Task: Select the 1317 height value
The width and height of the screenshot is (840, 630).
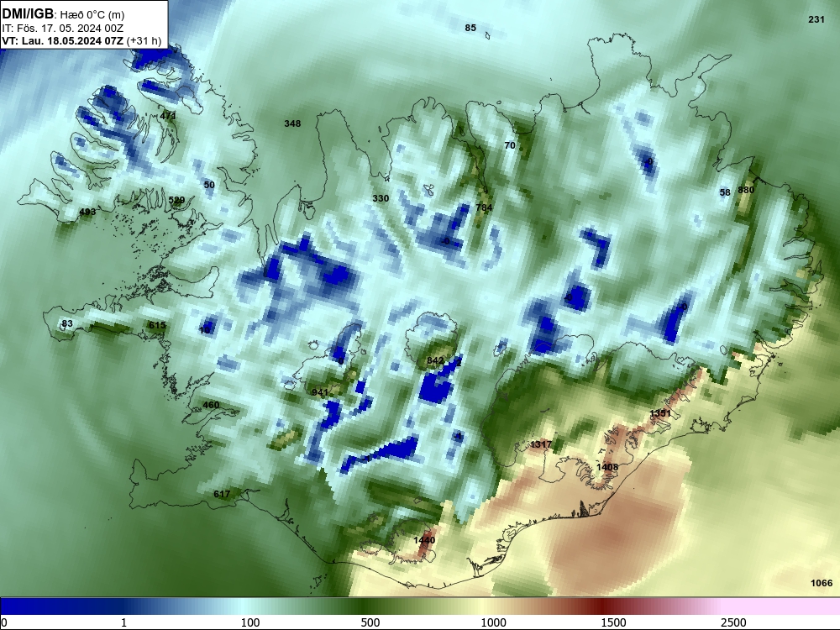Action: 541,444
